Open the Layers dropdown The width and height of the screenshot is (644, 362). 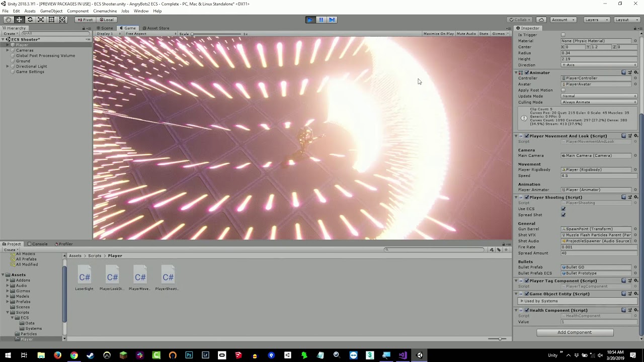click(596, 20)
